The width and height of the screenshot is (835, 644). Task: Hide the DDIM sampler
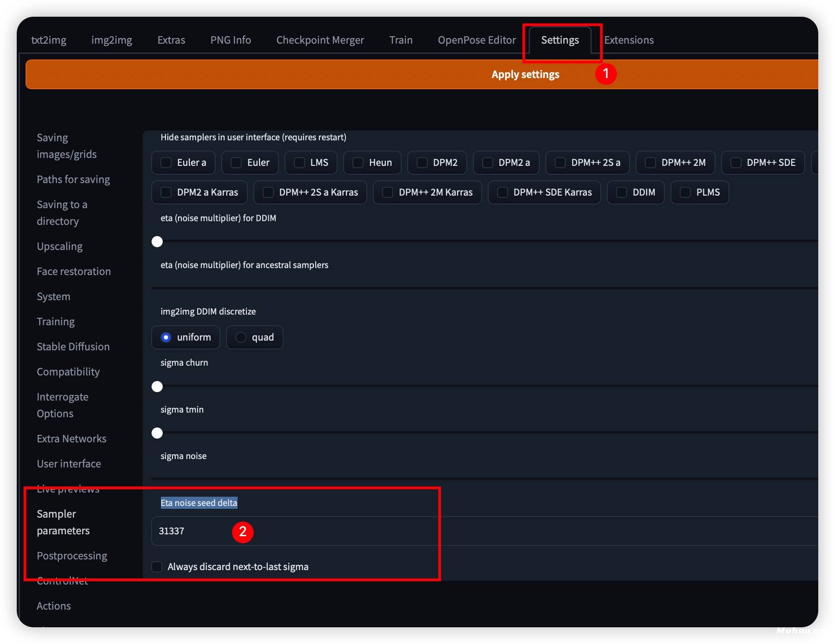(622, 192)
